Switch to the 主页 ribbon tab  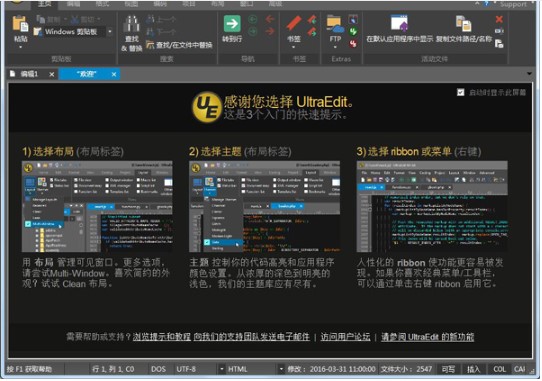pos(44,4)
